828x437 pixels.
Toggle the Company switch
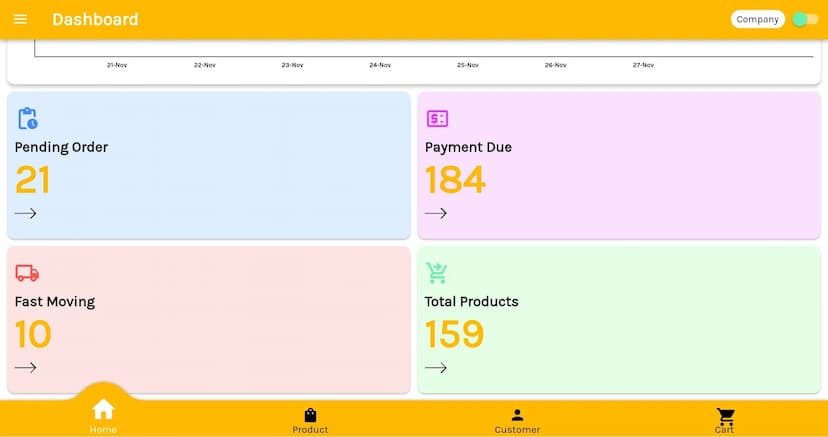[x=804, y=19]
